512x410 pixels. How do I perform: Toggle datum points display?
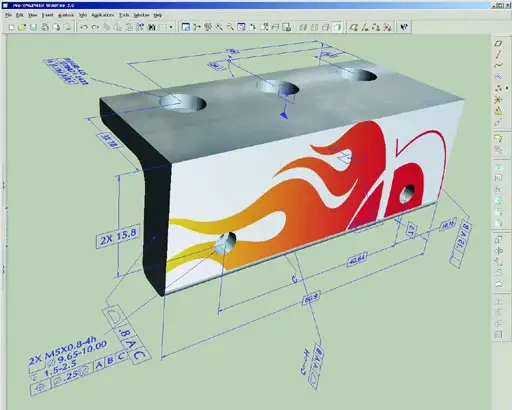coord(376,27)
